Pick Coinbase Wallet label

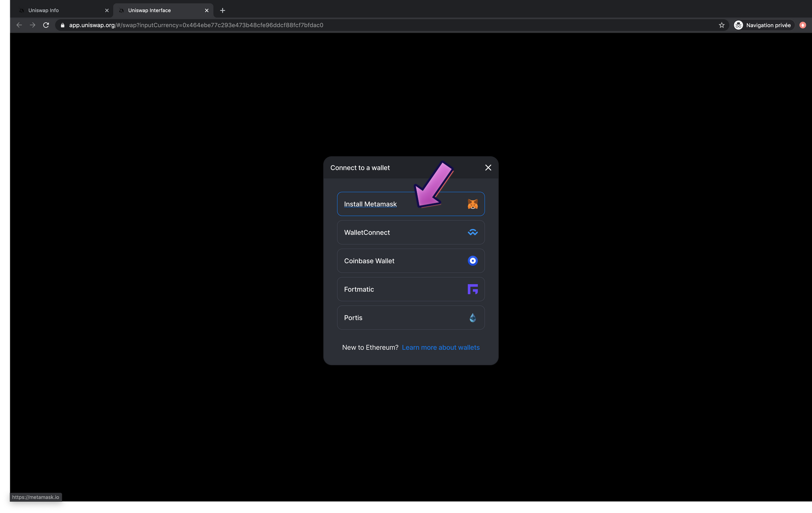(369, 261)
